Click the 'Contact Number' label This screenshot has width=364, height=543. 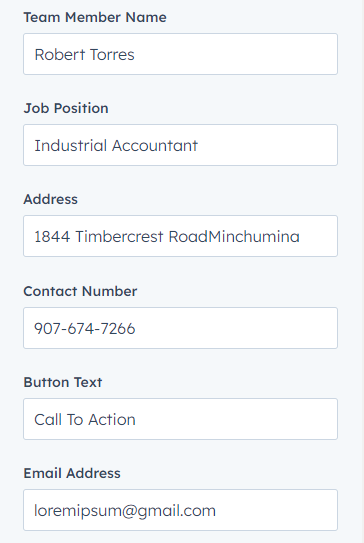(80, 291)
